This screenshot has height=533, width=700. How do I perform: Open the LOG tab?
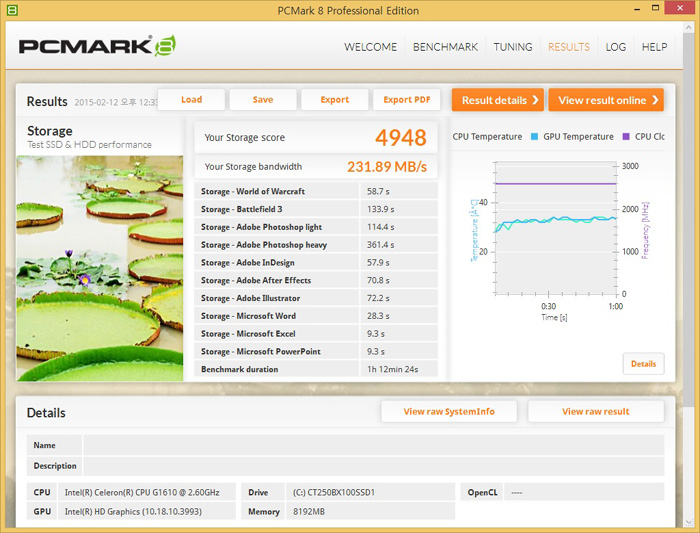(616, 47)
